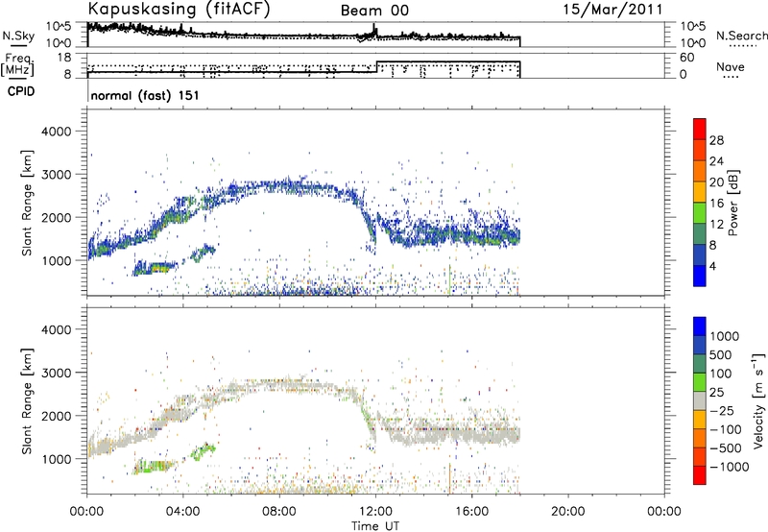Image resolution: width=768 pixels, height=532 pixels.
Task: Click the "-500" tick on Velocity colorbar
Action: (x=726, y=447)
